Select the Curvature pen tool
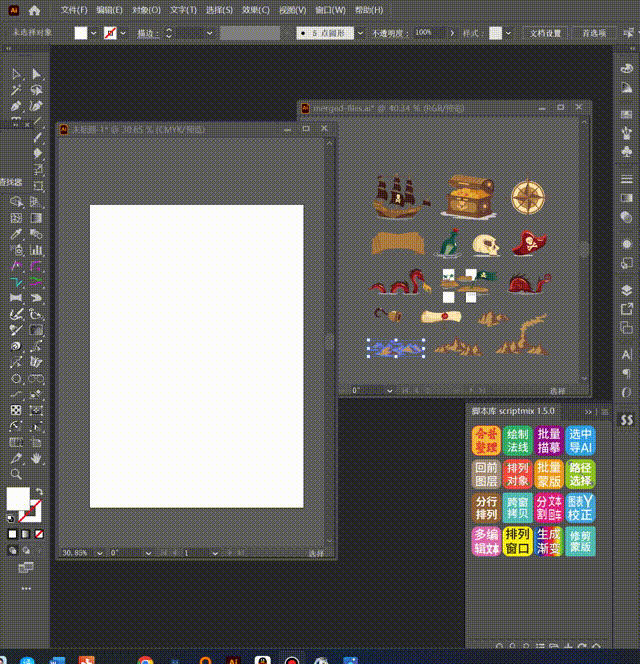Viewport: 640px width, 664px height. 36,106
